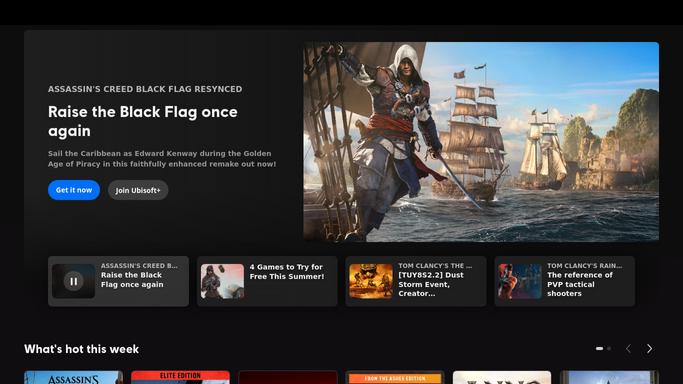Click the Rainbow Six red-blue thumbnail
Viewport: 683px width, 384px height.
click(x=520, y=281)
